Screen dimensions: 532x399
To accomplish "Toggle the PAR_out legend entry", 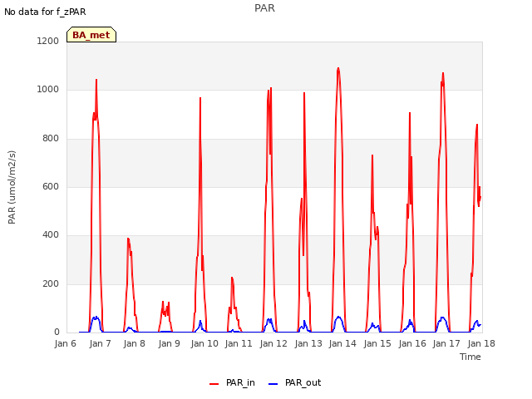I will pos(294,382).
